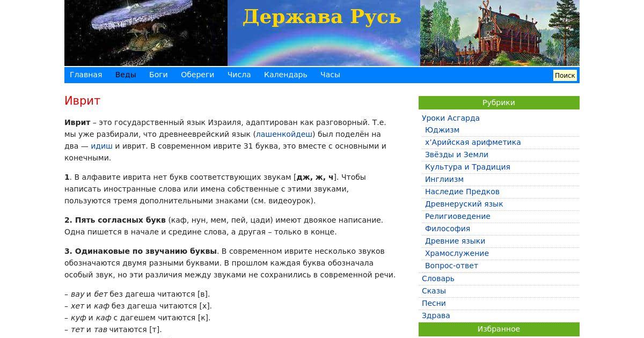Click the line 'хет и каф без дагеша'

[x=138, y=306]
